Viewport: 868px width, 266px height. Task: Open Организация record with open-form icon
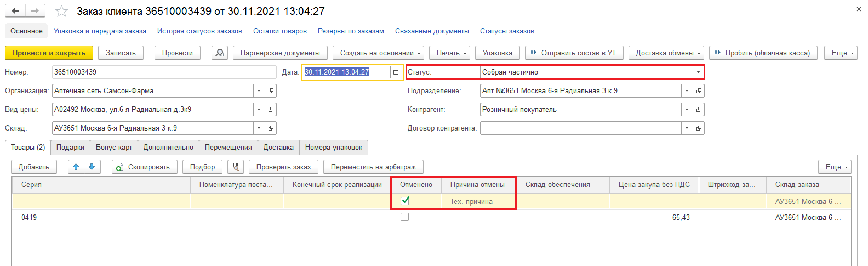pos(271,91)
